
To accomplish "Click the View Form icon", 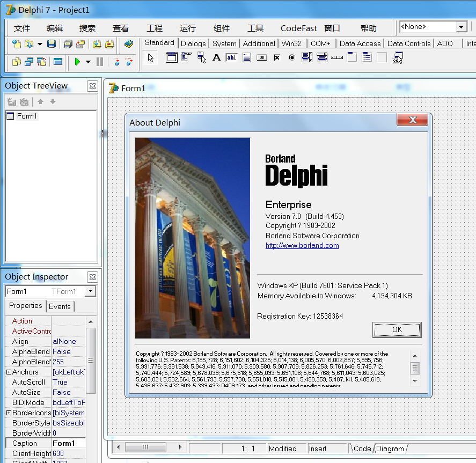I will tap(29, 62).
